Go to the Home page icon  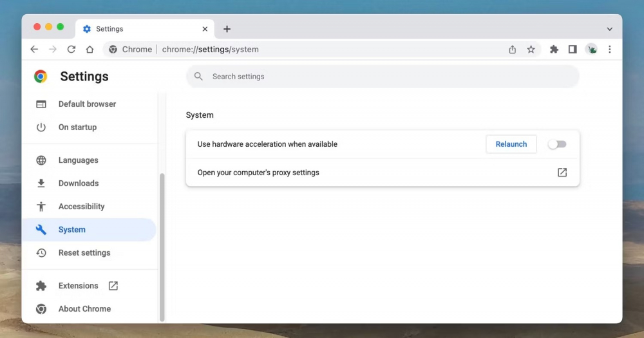coord(90,50)
